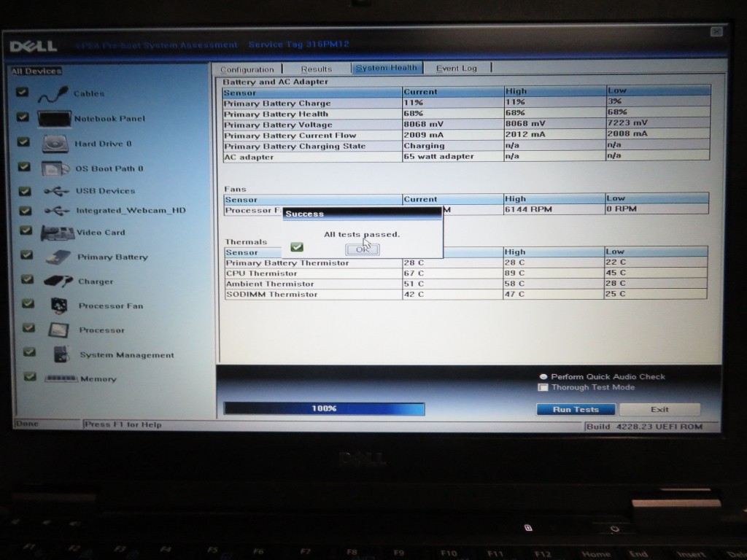Screen dimensions: 747x560
Task: Uncheck the Processor checkbox
Action: coord(28,327)
